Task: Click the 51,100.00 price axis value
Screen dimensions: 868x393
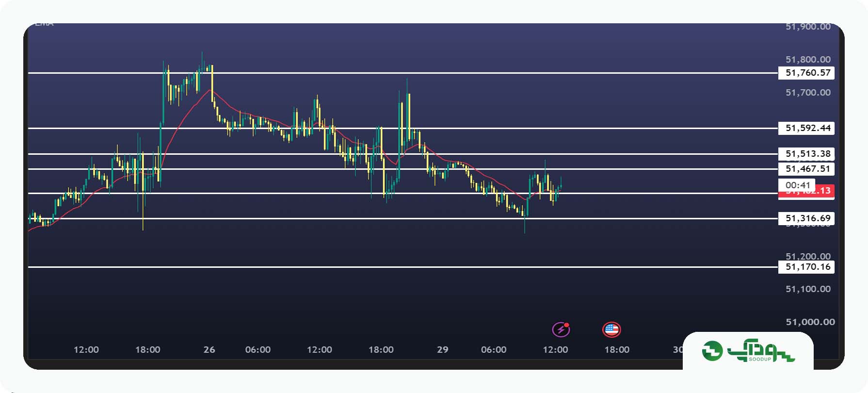Action: [x=808, y=289]
